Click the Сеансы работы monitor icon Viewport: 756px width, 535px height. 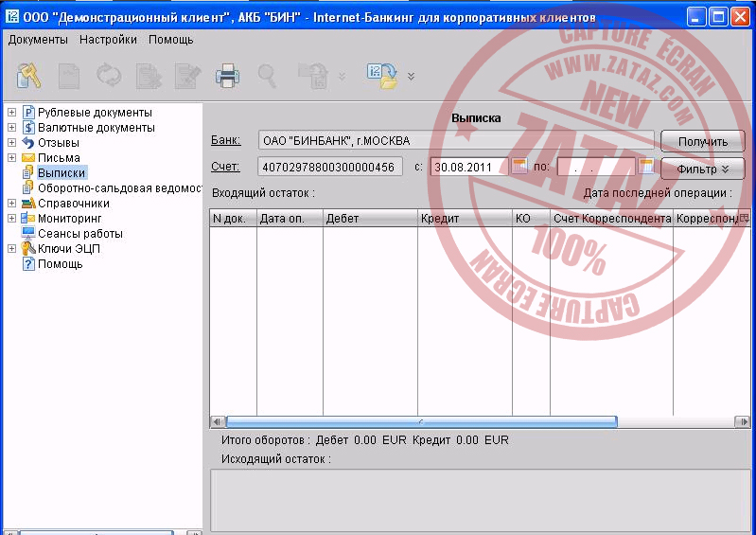click(x=28, y=234)
